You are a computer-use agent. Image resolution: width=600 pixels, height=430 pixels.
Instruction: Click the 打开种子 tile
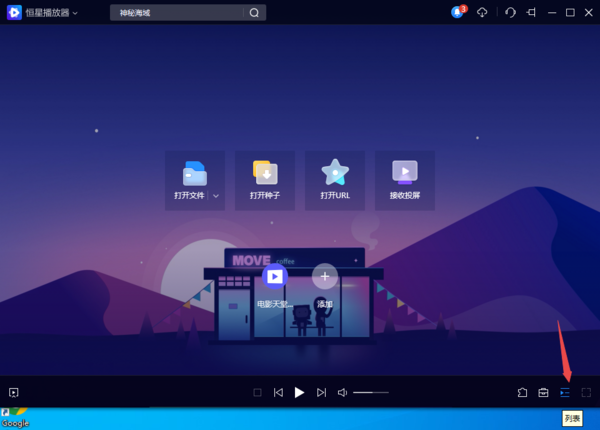click(x=265, y=180)
